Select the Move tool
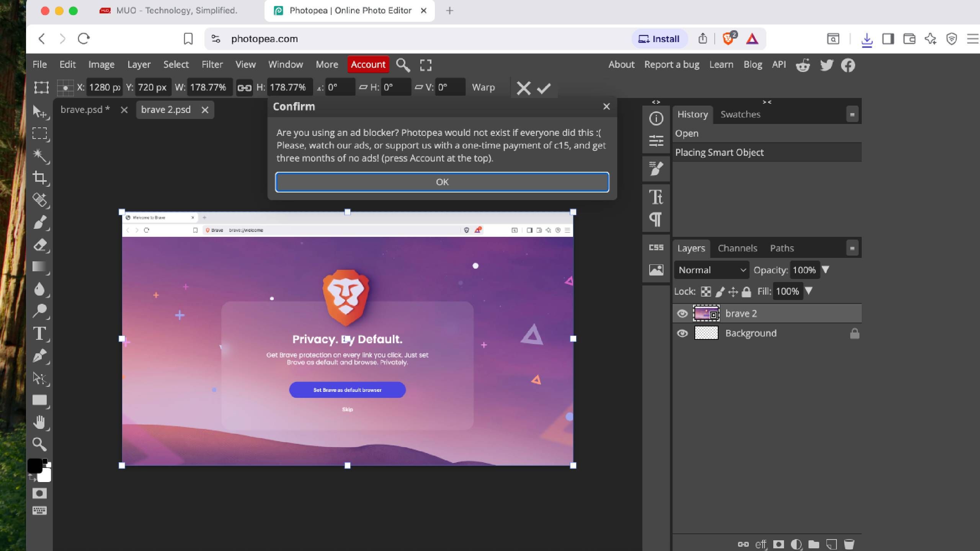The width and height of the screenshot is (980, 551). (39, 111)
